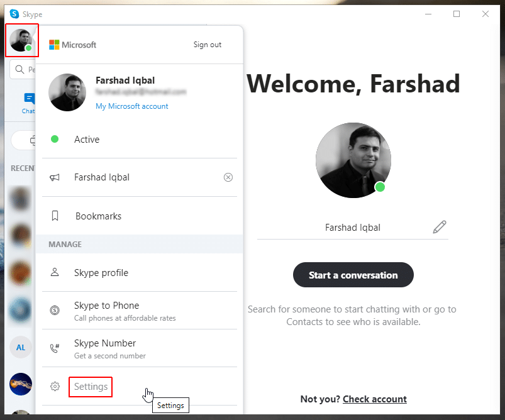Clear the mood message with X icon
Screen dimensions: 505x420
pyautogui.click(x=228, y=177)
